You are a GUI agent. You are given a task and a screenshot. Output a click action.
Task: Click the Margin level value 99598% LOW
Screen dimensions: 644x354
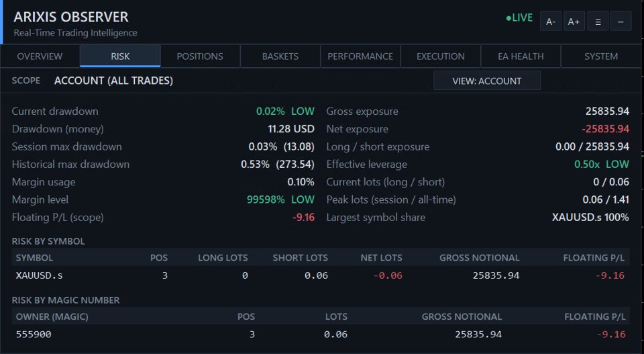tap(280, 200)
